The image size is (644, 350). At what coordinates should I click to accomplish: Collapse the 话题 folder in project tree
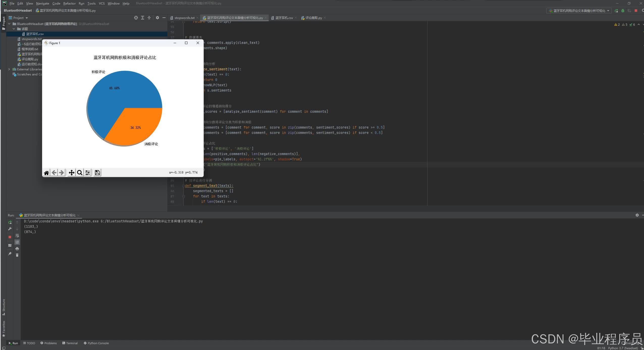[x=14, y=29]
